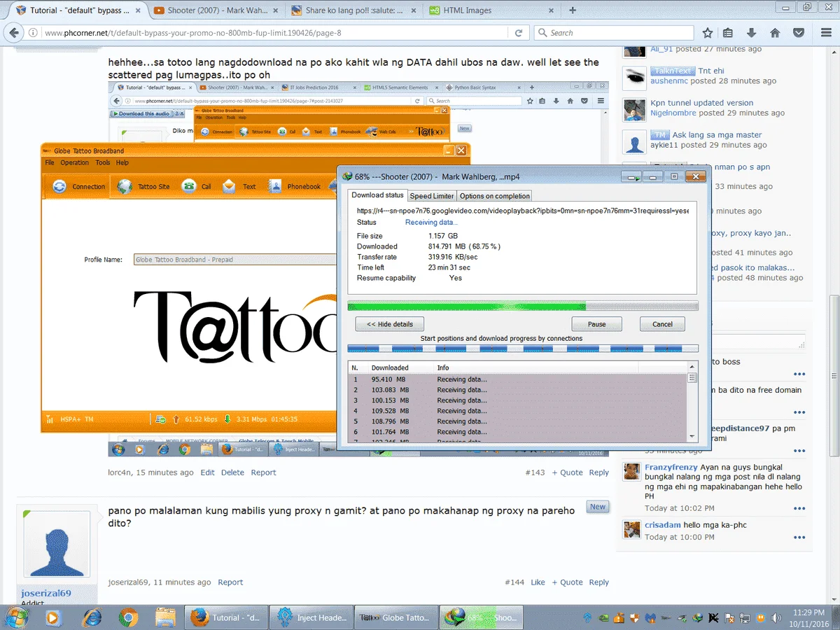Launch Google Chrome from the taskbar

pos(128,617)
